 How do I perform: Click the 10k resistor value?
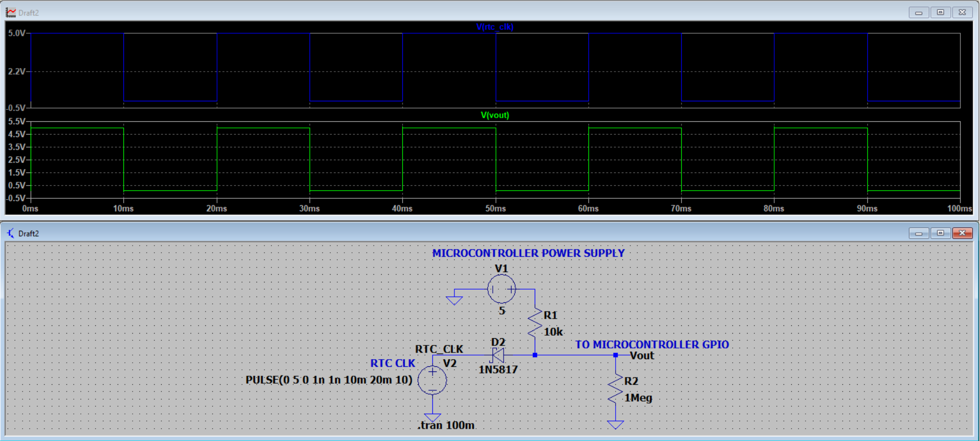coord(553,332)
